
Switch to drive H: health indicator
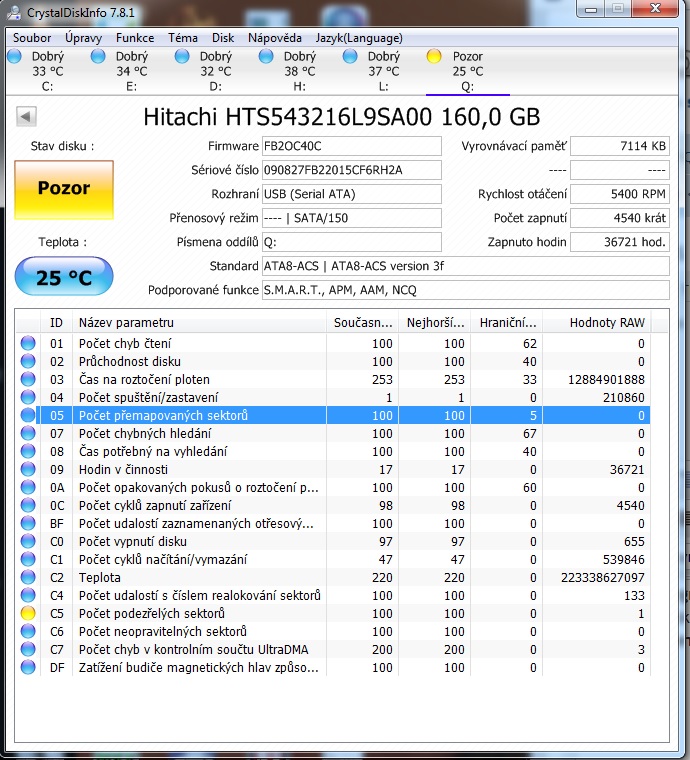click(266, 57)
